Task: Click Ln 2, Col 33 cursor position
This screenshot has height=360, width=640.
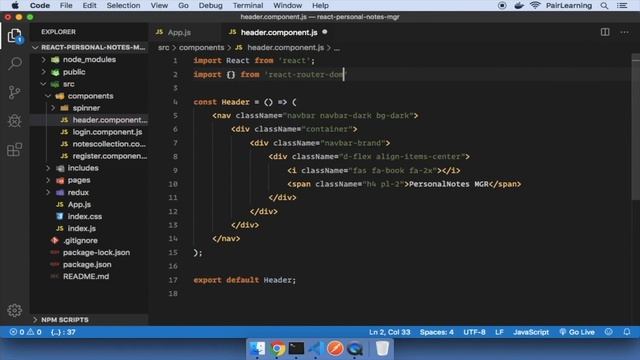Action: click(389, 332)
